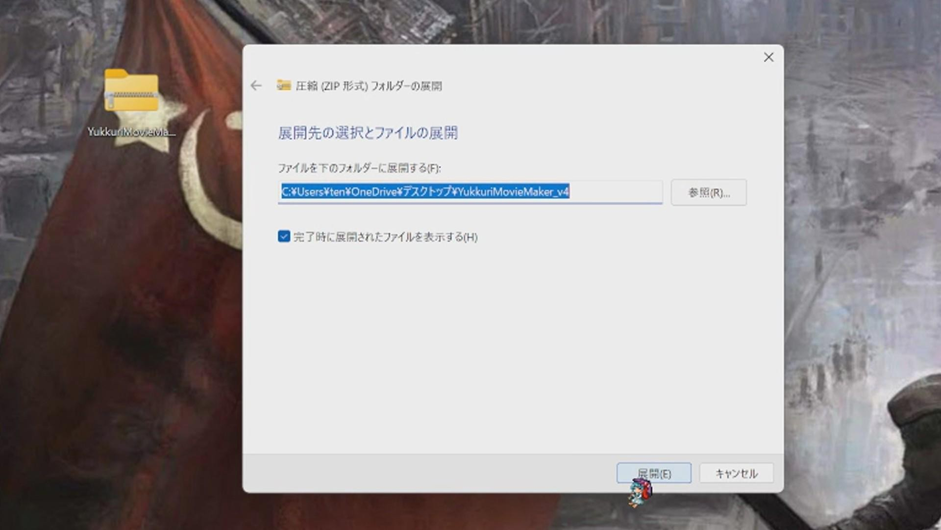Click the 完了時に展開されたファイルを表示する(H) label text
941x530 pixels.
(385, 237)
